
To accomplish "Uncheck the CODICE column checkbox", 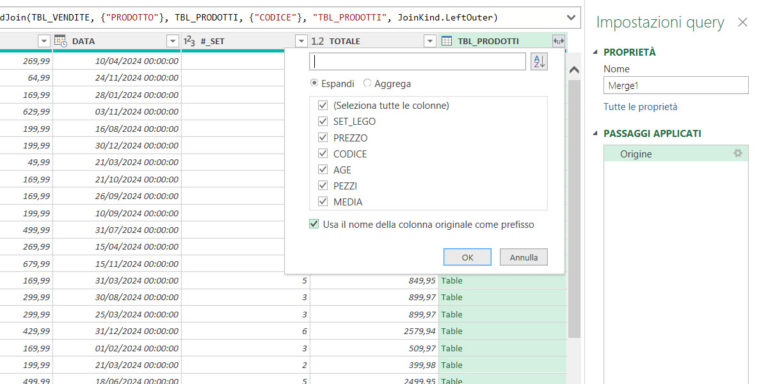I will point(323,154).
